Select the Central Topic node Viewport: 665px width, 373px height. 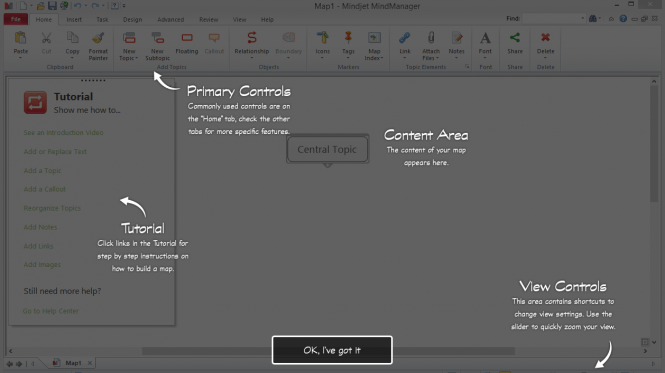[x=327, y=149]
